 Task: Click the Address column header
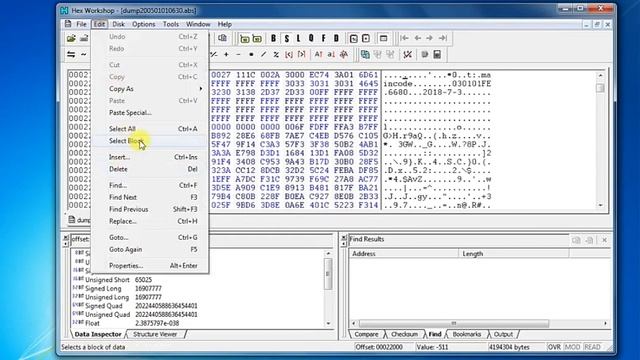click(404, 253)
